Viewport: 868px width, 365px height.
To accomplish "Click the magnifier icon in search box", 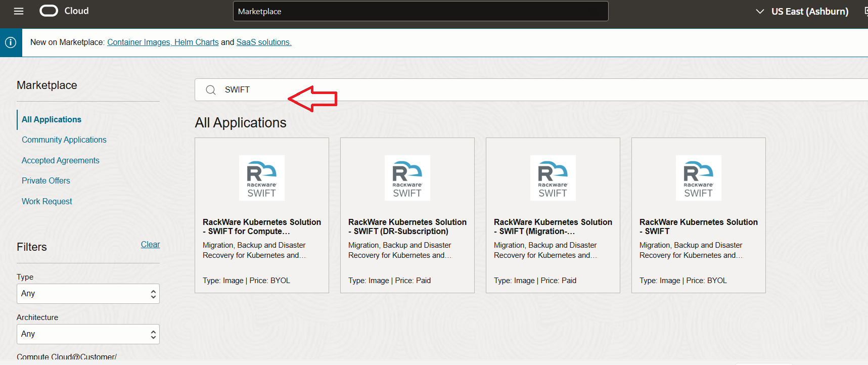I will pos(211,90).
